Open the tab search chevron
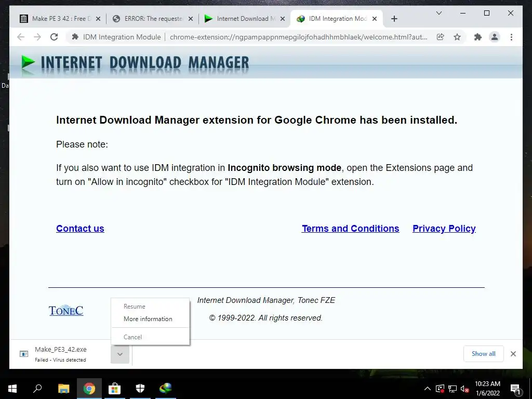The image size is (532, 399). [x=438, y=13]
